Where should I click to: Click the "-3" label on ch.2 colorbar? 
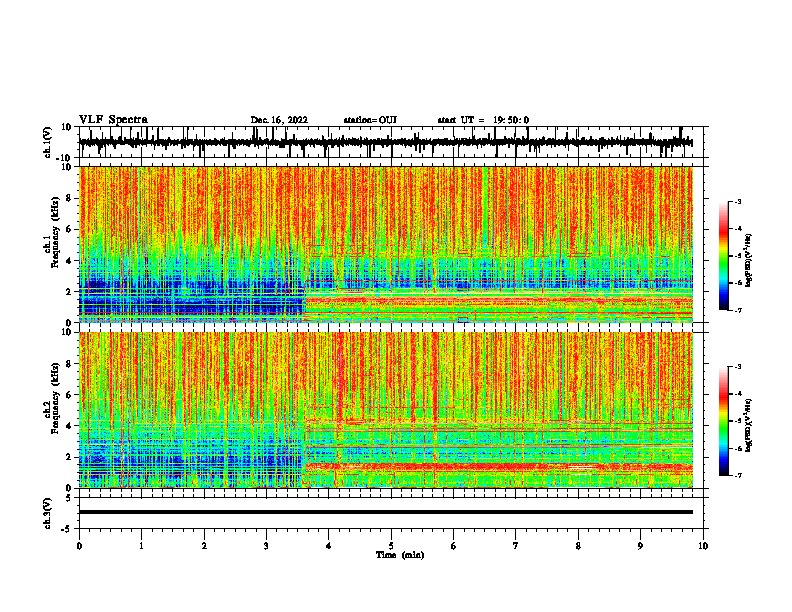click(738, 367)
